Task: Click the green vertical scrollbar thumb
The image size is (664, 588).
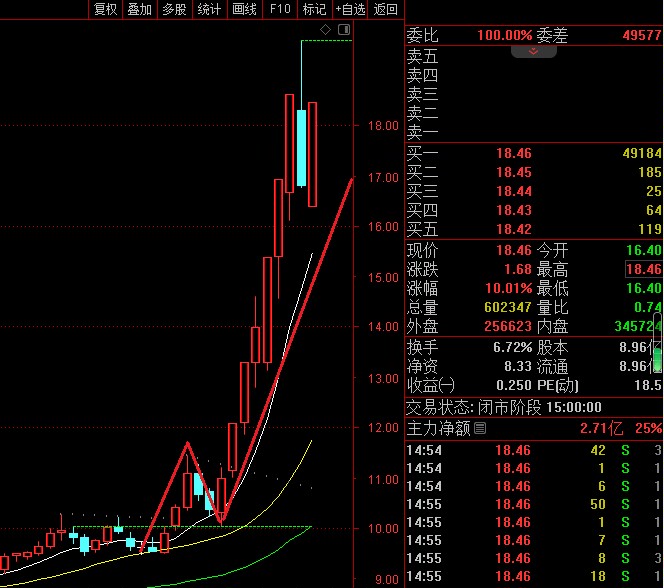Action: coord(658,358)
